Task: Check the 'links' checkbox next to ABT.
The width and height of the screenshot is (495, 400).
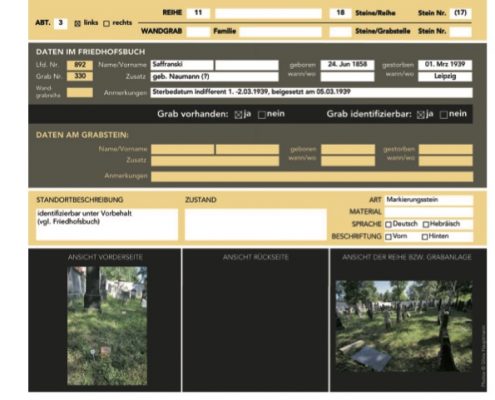Action: [77, 23]
